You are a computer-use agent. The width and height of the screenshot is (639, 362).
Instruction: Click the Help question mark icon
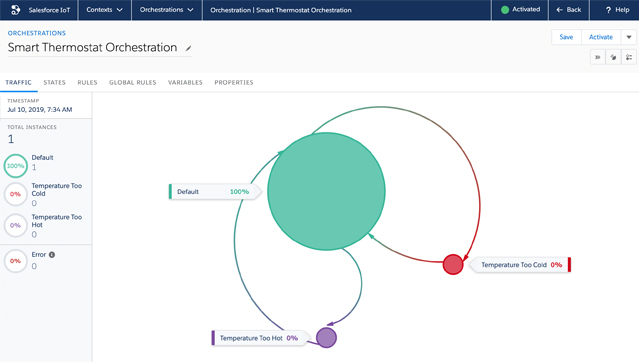pos(608,10)
